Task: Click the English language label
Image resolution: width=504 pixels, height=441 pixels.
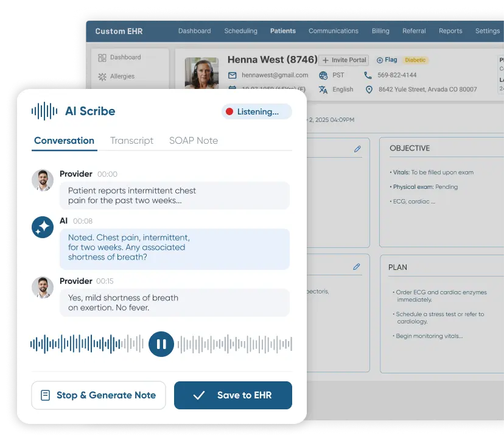Action: coord(343,90)
